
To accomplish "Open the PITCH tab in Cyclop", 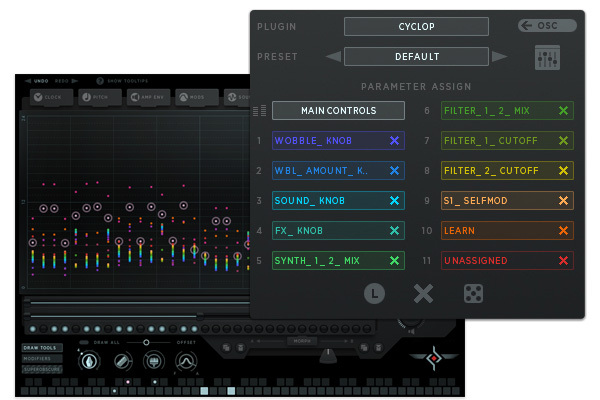I will (100, 97).
